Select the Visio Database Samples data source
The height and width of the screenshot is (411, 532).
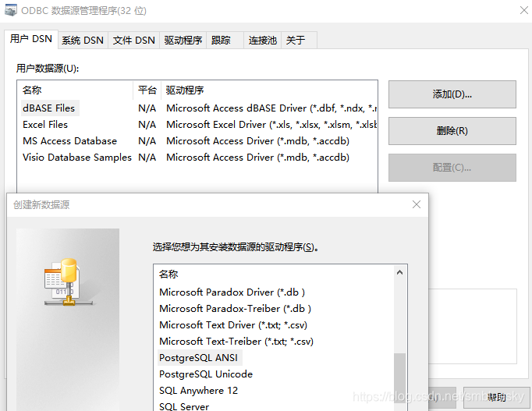pyautogui.click(x=77, y=158)
